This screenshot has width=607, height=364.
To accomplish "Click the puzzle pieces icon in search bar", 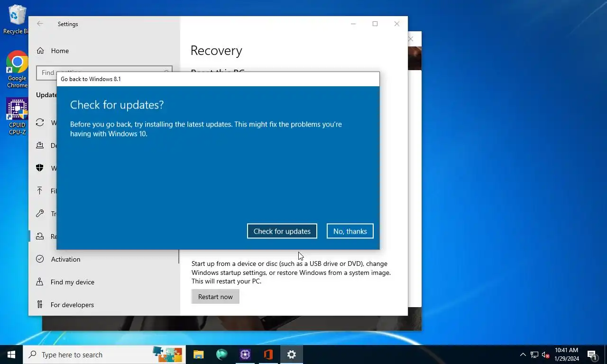I will click(167, 354).
